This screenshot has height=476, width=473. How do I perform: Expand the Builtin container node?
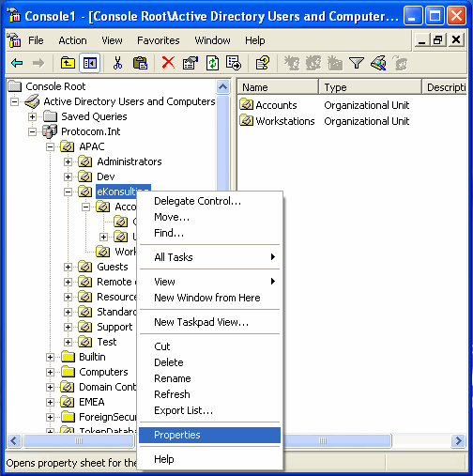tap(50, 357)
